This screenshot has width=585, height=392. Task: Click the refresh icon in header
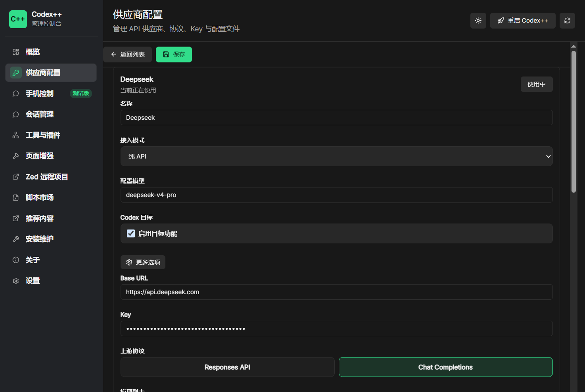(567, 21)
